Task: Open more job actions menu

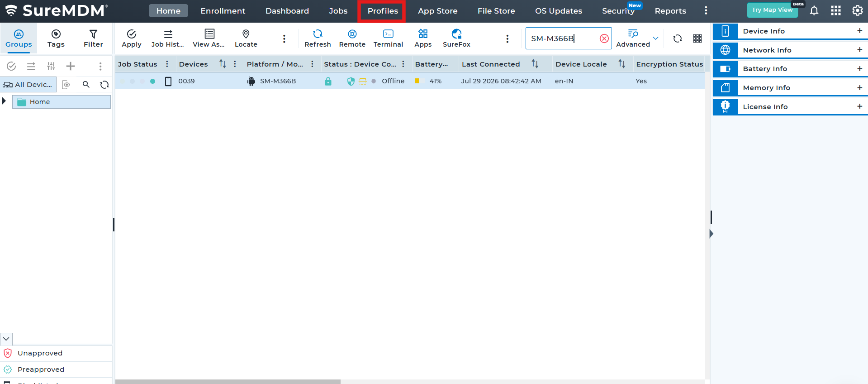Action: (x=284, y=39)
